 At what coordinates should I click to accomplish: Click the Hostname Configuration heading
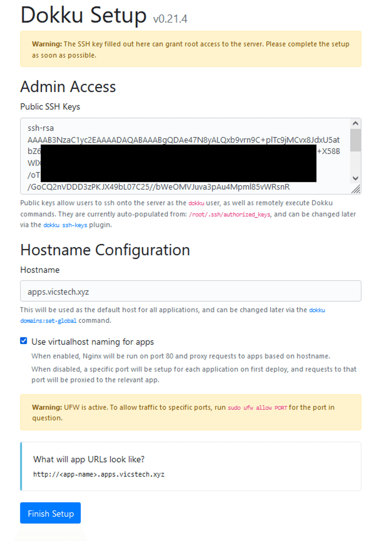(x=105, y=250)
